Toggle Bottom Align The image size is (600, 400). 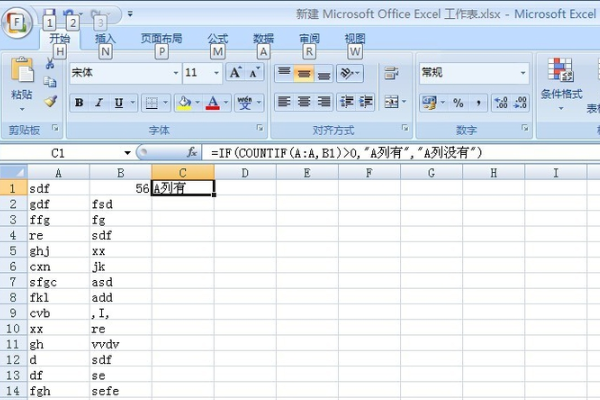(x=324, y=73)
